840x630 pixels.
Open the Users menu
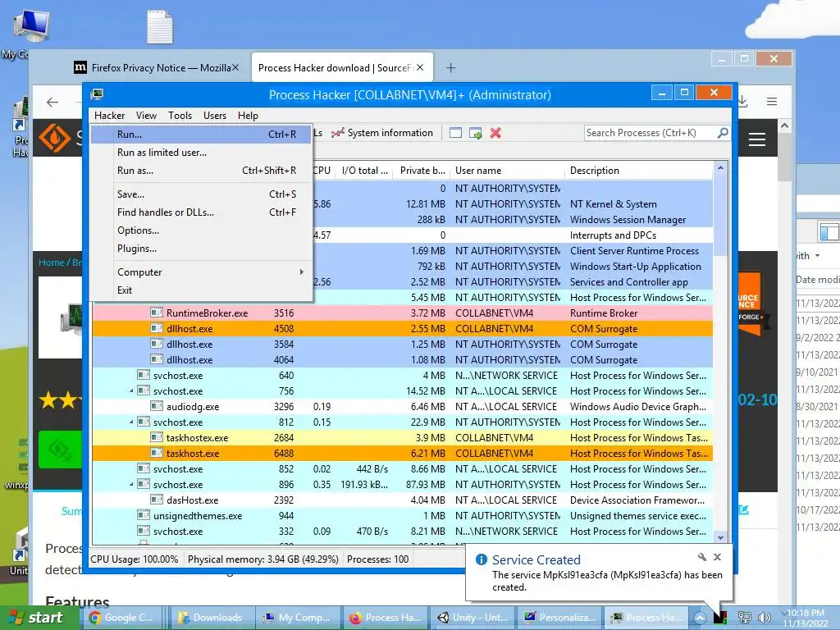pyautogui.click(x=215, y=116)
